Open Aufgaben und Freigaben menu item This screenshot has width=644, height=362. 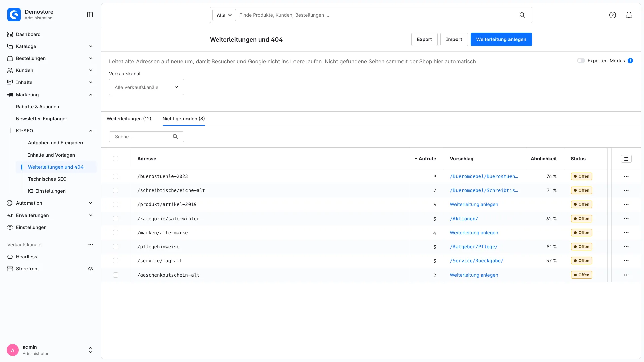coord(55,143)
